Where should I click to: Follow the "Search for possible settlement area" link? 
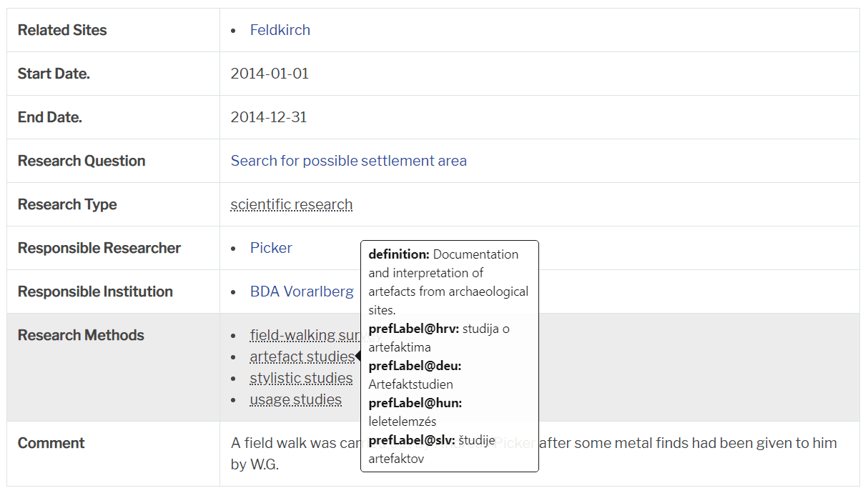point(348,161)
